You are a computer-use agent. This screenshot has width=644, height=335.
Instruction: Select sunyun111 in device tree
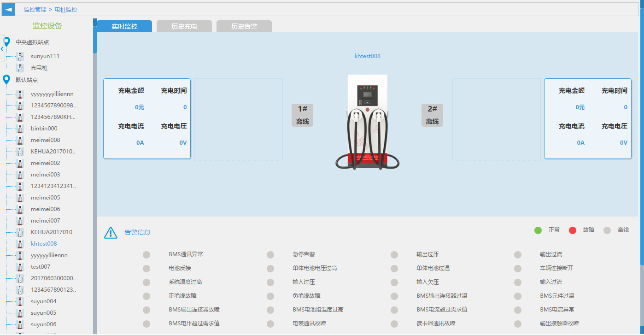pyautogui.click(x=45, y=56)
